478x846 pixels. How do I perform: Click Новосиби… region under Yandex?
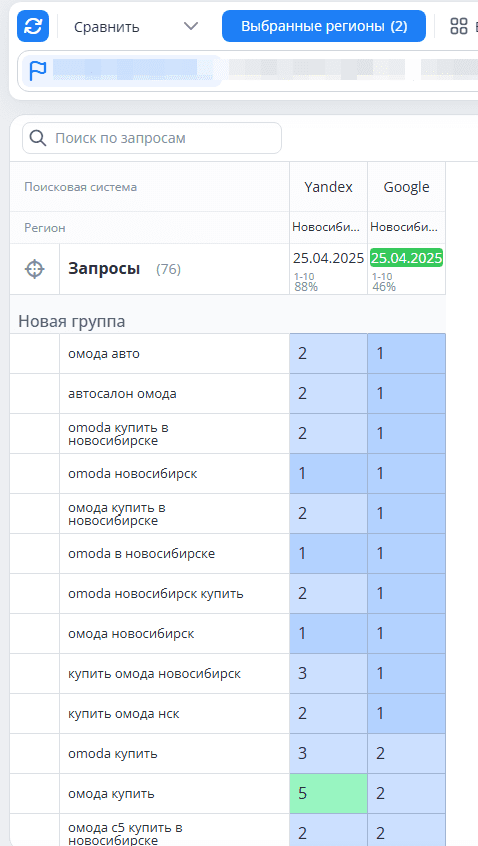point(326,228)
